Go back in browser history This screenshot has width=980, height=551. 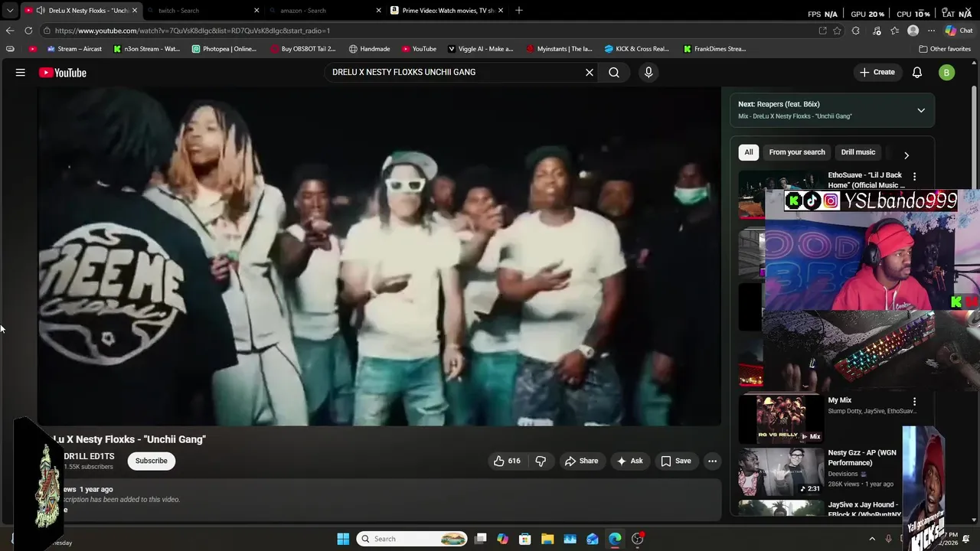(9, 31)
